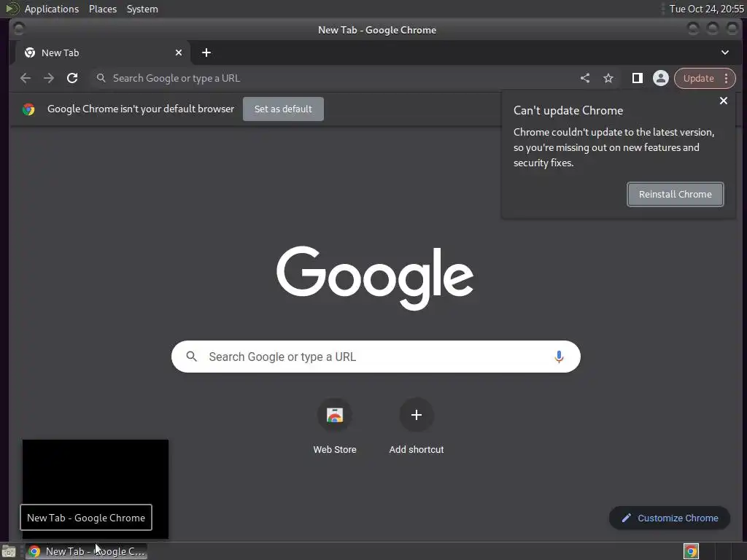Screen dimensions: 747x560
Task: Click the window preview thumbnail above taskbar
Action: (96, 489)
